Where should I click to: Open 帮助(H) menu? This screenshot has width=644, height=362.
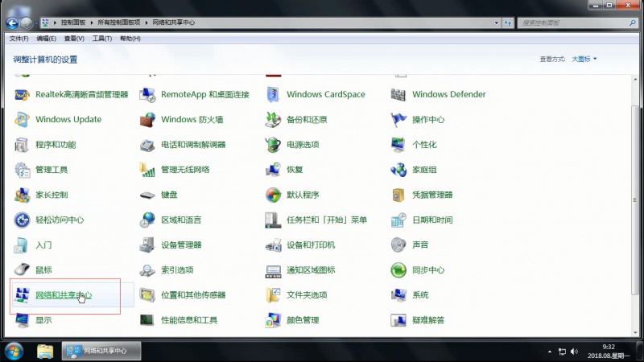tap(130, 39)
